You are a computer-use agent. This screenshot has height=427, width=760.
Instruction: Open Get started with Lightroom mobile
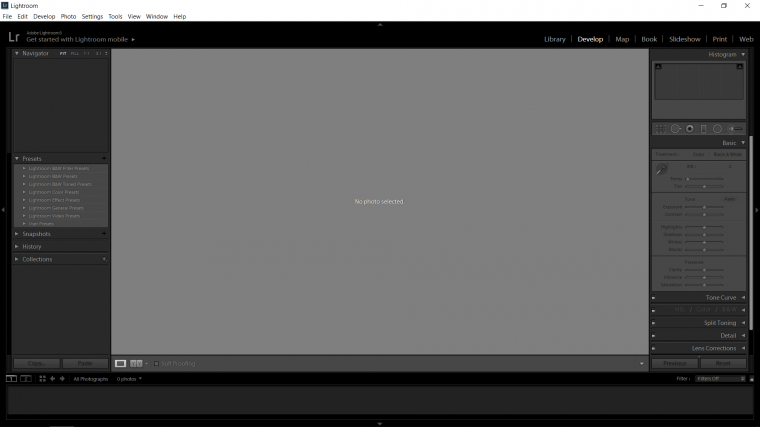point(78,40)
